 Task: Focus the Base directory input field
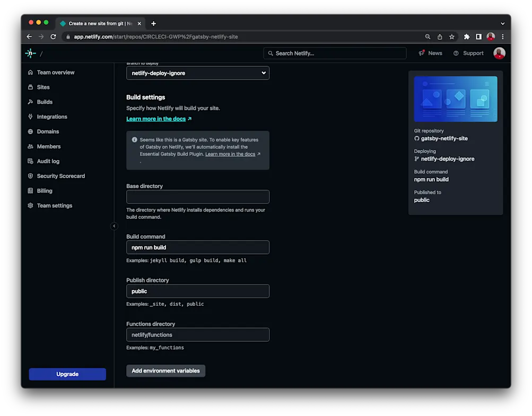point(197,197)
